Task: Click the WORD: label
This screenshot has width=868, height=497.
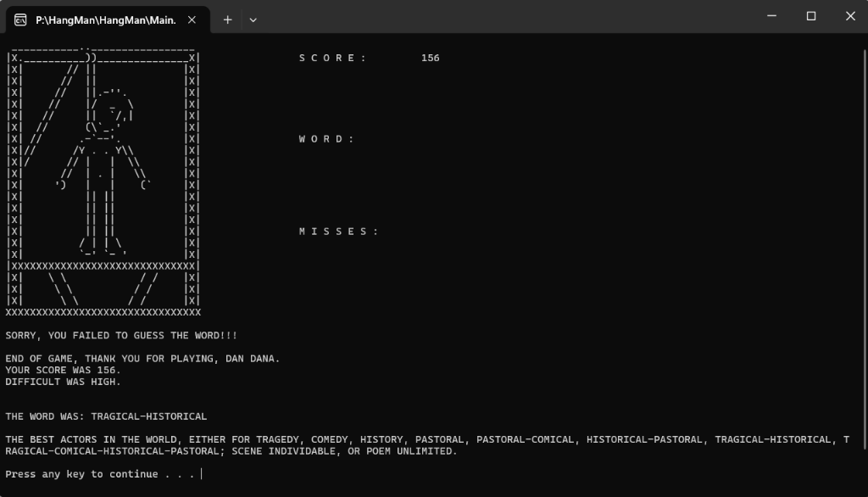Action: 326,138
